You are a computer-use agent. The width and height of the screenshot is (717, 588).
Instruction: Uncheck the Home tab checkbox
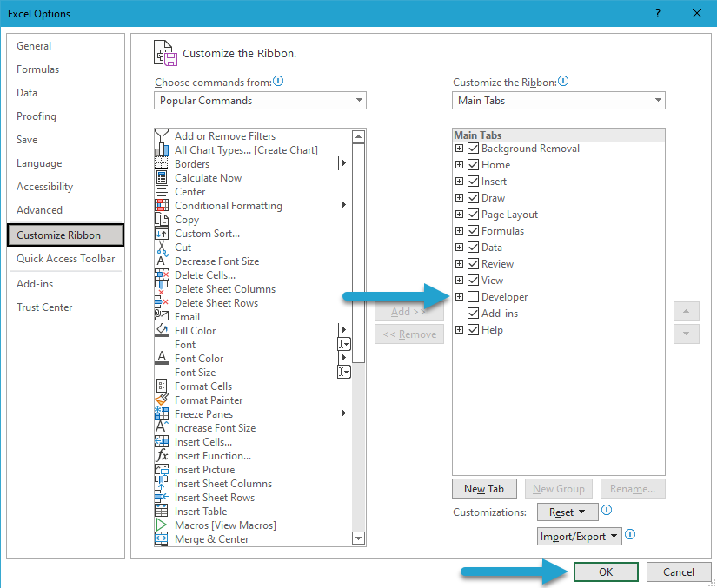[474, 165]
